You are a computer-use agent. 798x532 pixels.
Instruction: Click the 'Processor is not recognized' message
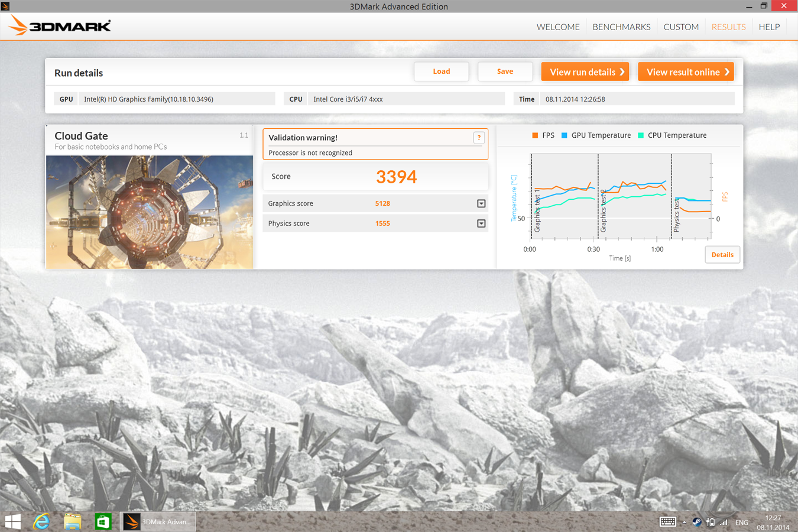pyautogui.click(x=310, y=153)
